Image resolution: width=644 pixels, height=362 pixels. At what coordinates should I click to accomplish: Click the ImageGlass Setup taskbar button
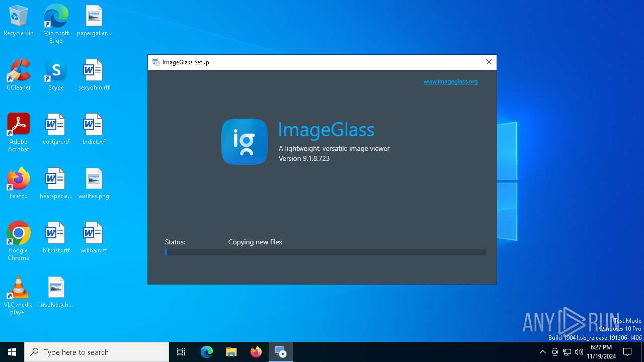coord(280,352)
